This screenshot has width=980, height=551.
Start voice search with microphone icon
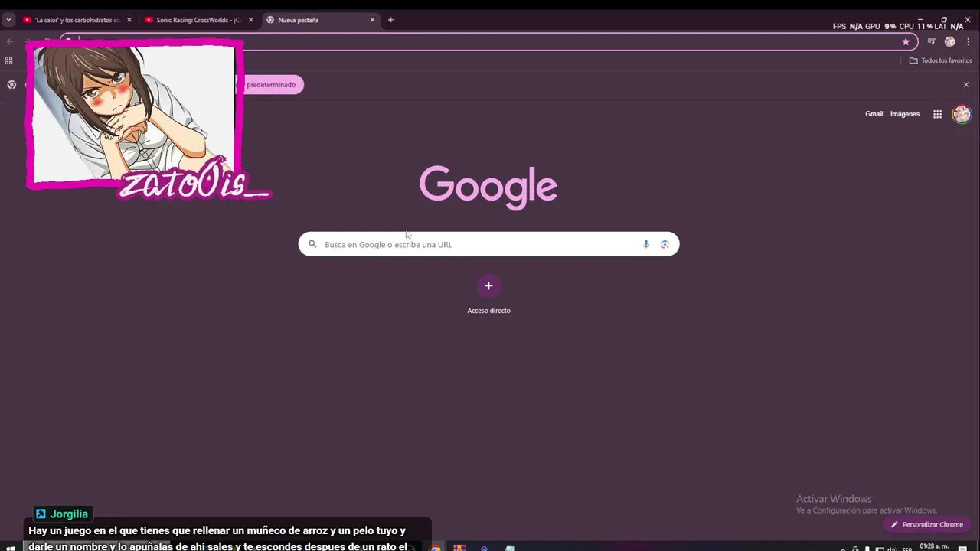[645, 244]
